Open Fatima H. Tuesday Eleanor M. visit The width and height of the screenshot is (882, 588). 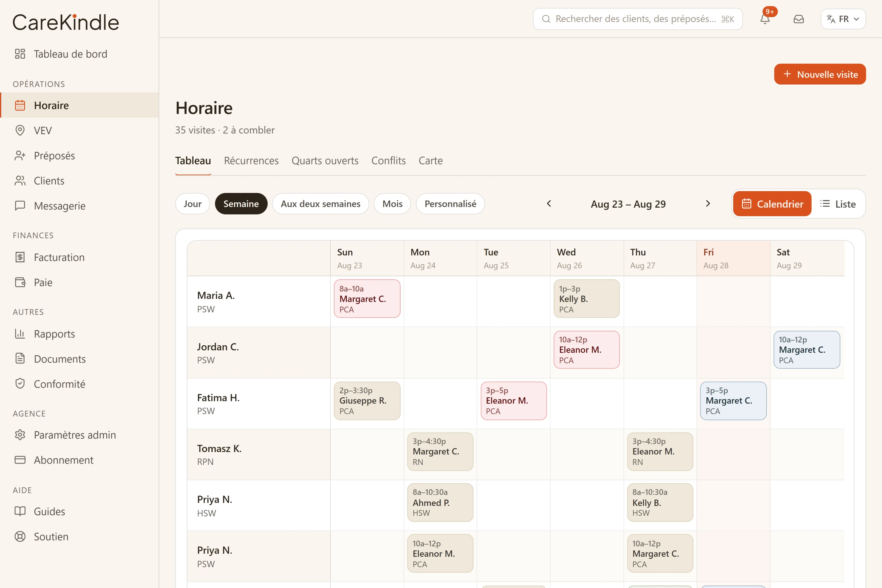click(x=514, y=401)
